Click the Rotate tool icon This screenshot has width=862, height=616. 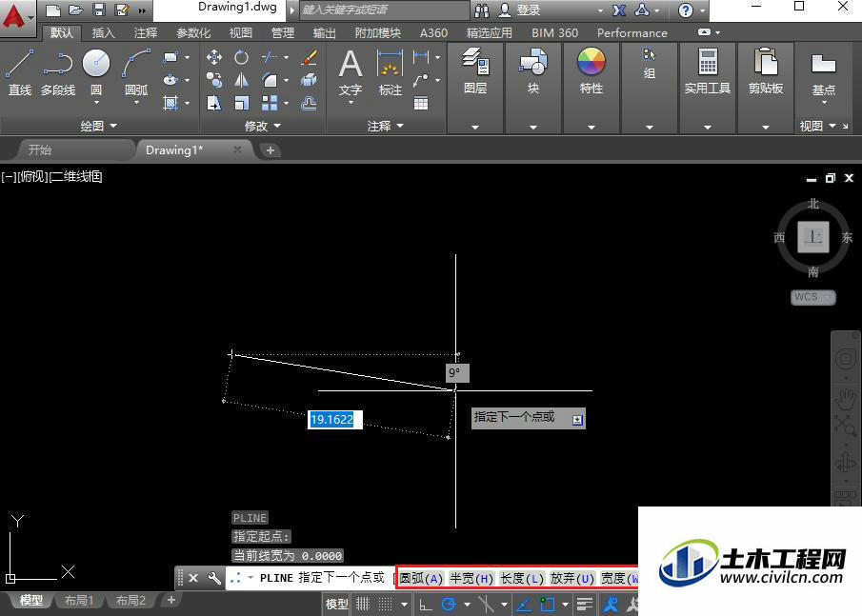pyautogui.click(x=241, y=57)
